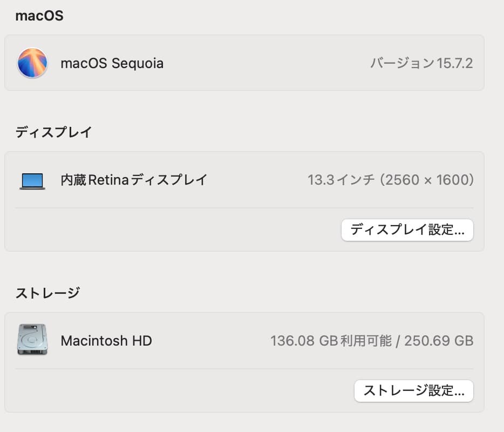Open macOS info via Sequoia row icon
This screenshot has width=504, height=432.
click(x=32, y=63)
